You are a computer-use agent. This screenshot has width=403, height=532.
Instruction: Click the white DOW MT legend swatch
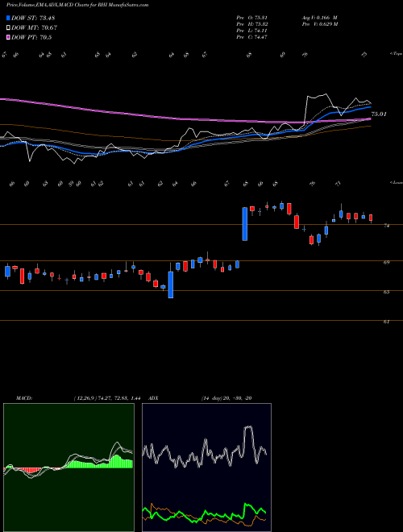click(9, 28)
